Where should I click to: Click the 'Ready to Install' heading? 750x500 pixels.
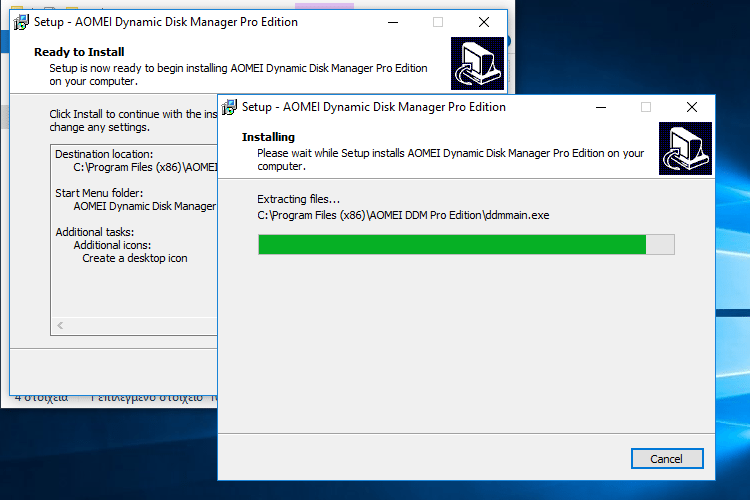(79, 52)
